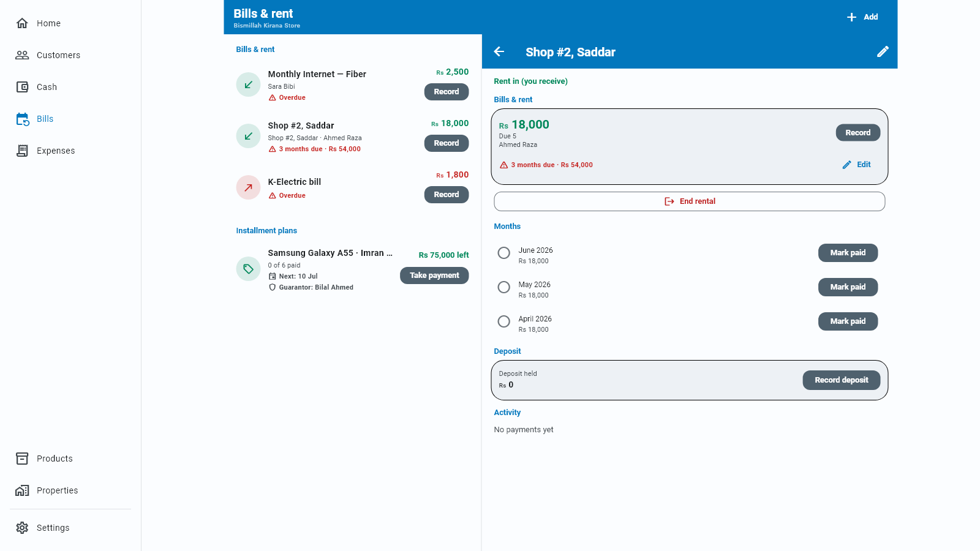Image resolution: width=980 pixels, height=551 pixels.
Task: Click the Home house icon
Action: [x=22, y=23]
